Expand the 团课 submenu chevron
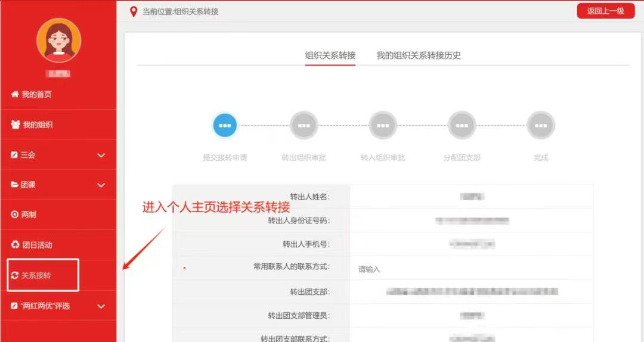Screen dimensions: 644x342 [101, 185]
